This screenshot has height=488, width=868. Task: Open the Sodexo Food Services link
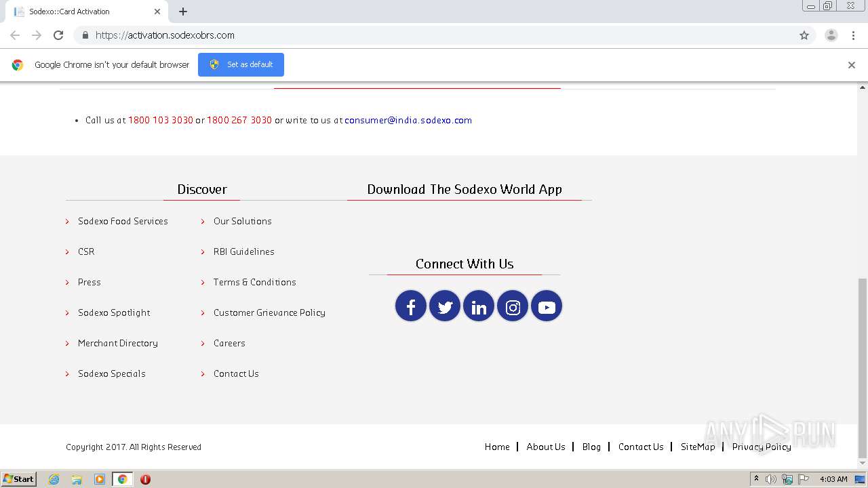(x=123, y=221)
